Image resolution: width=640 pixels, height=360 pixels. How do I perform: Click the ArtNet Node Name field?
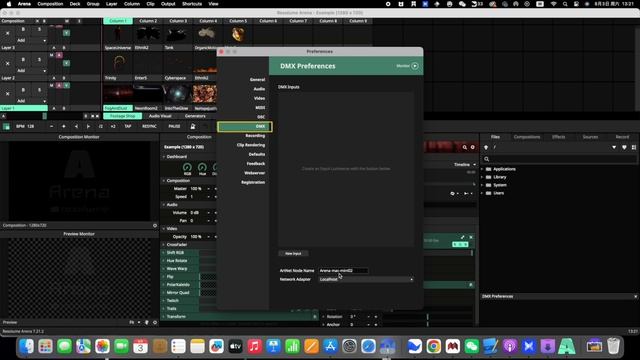343,271
